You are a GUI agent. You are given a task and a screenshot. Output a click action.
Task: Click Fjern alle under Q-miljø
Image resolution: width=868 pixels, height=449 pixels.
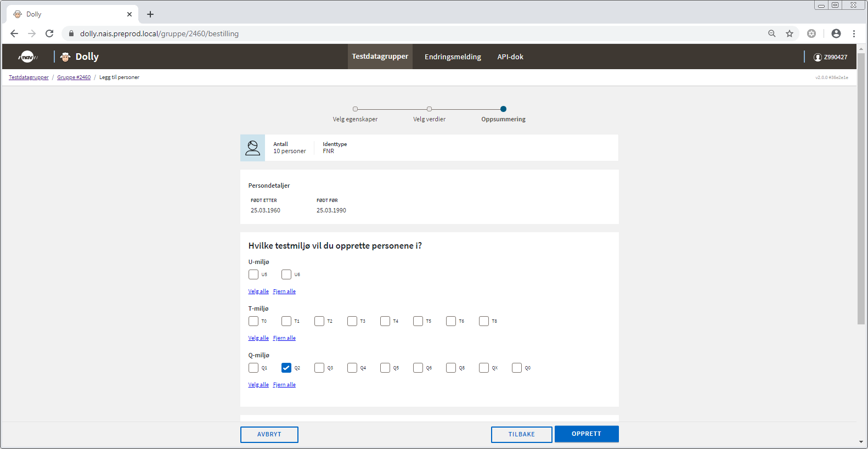(284, 385)
